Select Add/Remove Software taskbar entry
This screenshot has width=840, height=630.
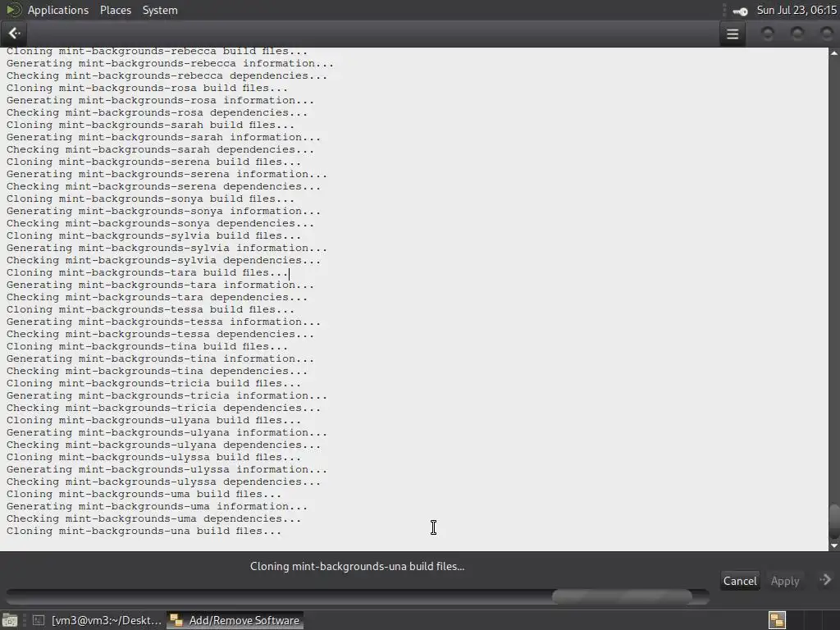pyautogui.click(x=235, y=620)
